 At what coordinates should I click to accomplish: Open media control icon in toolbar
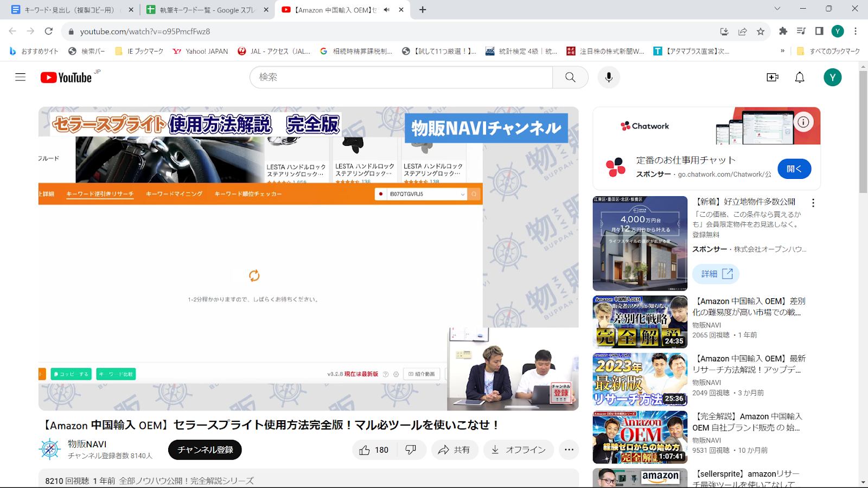point(801,31)
